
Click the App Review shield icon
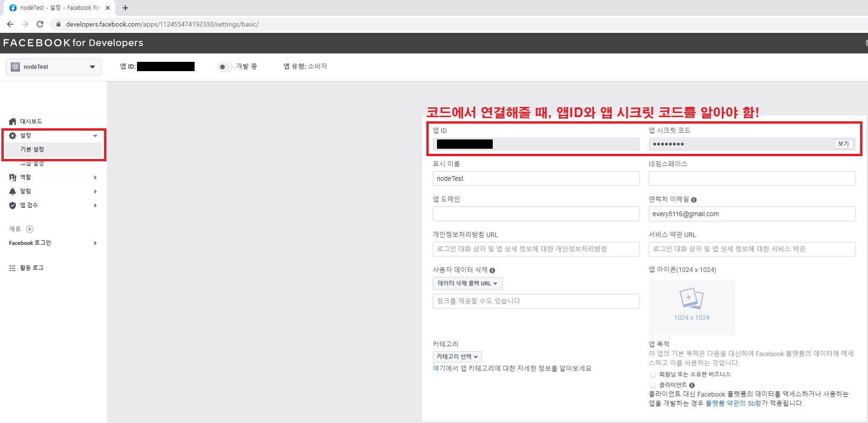(13, 205)
